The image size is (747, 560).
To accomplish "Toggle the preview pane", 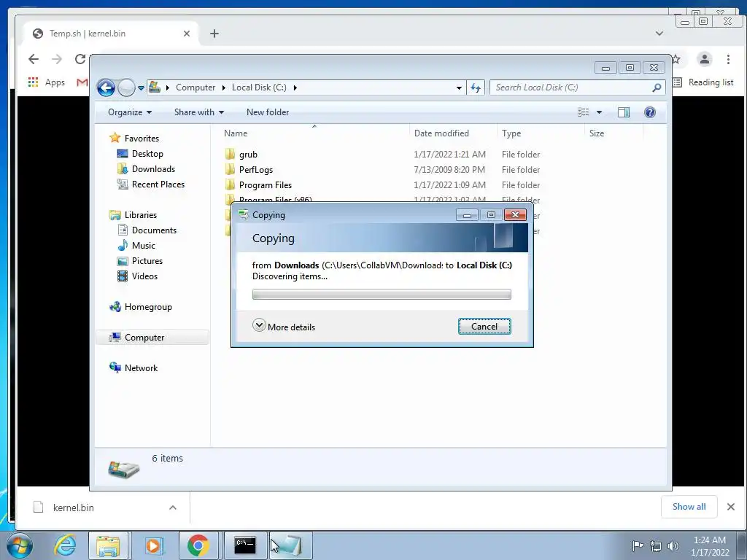I will (623, 112).
